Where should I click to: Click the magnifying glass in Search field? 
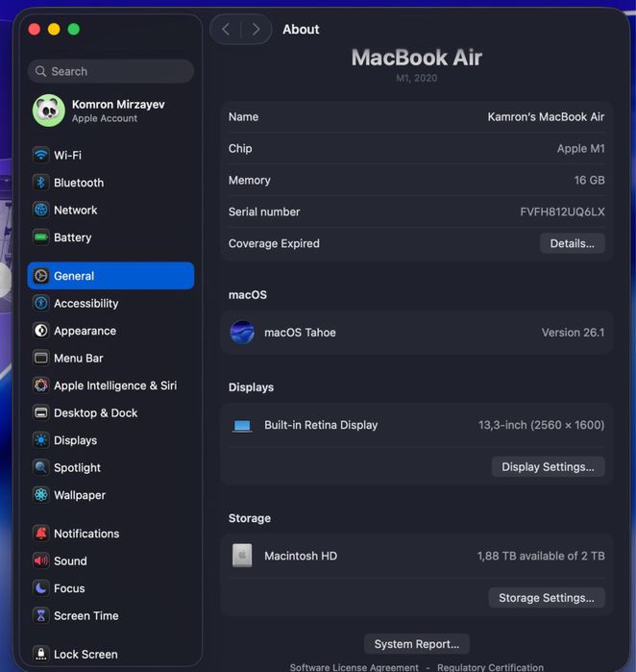click(x=40, y=71)
